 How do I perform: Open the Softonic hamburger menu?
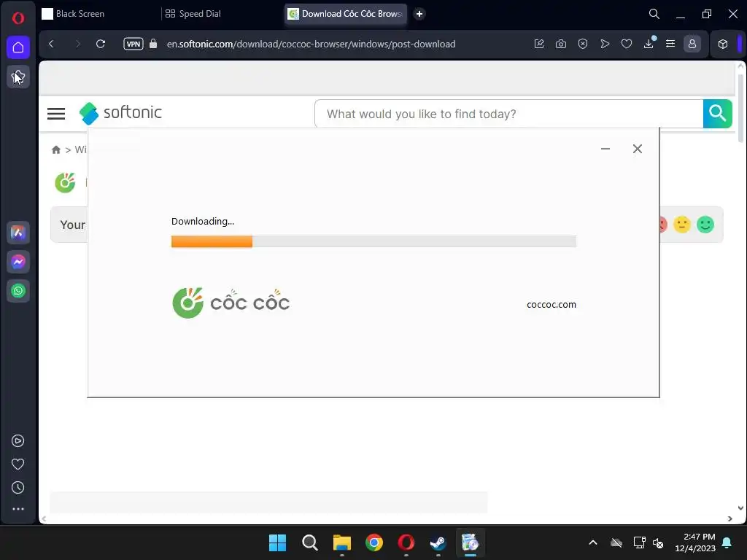pos(56,113)
